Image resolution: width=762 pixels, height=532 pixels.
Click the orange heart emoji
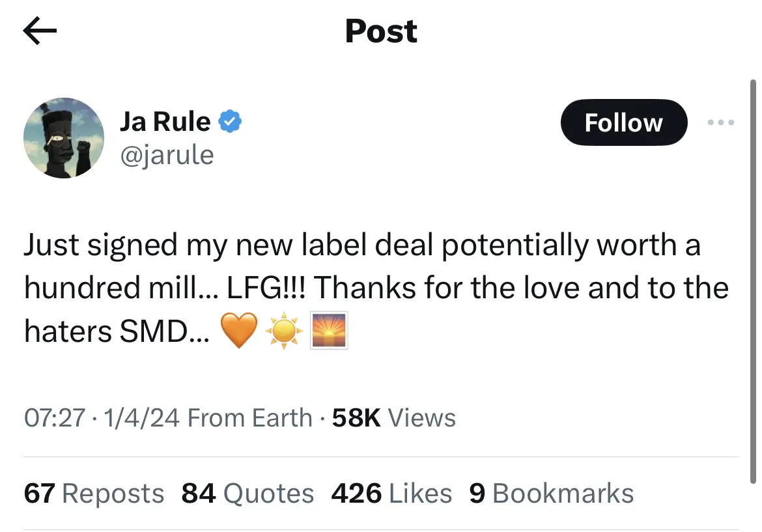pyautogui.click(x=238, y=331)
